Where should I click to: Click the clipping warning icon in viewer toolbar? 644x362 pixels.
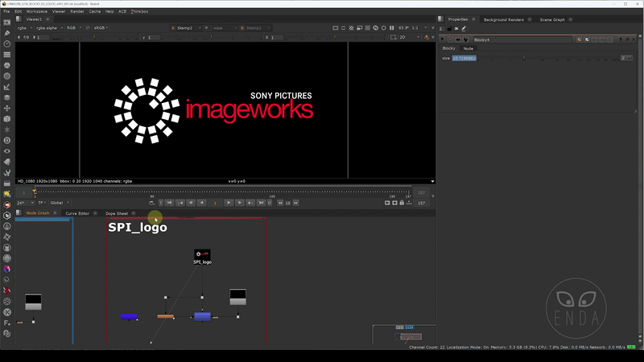coord(351,28)
